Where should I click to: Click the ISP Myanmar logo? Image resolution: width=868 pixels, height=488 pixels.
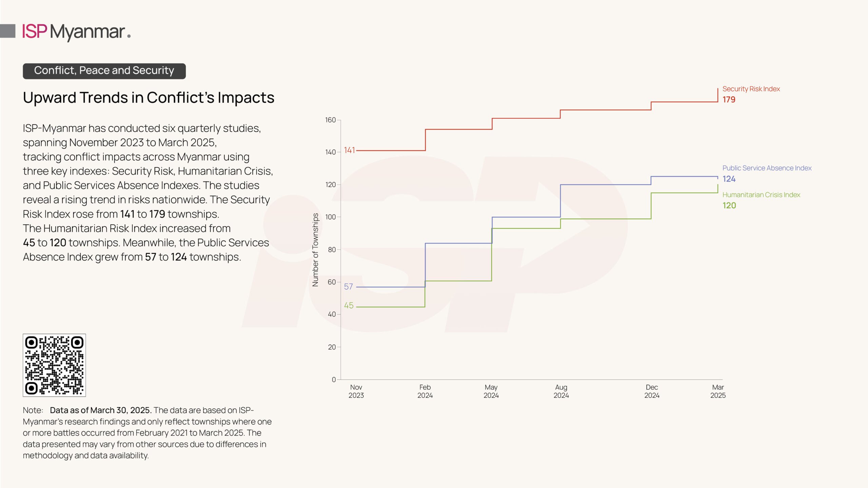coord(77,32)
